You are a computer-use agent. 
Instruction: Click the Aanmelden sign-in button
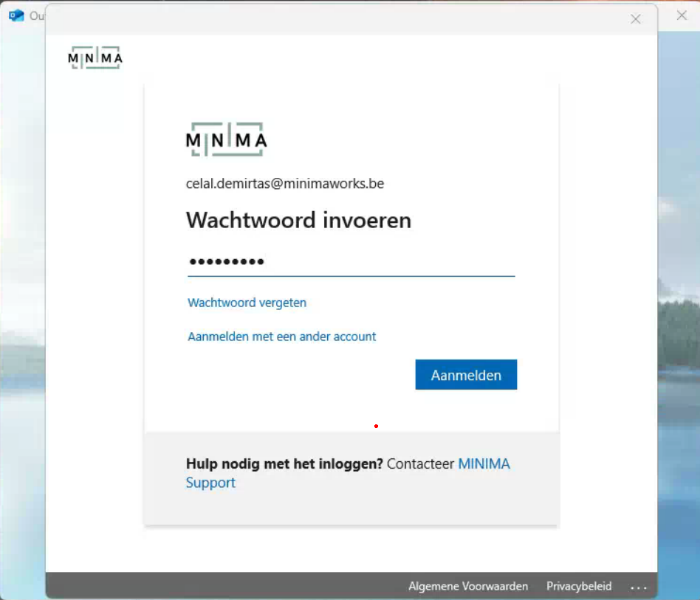click(x=466, y=374)
